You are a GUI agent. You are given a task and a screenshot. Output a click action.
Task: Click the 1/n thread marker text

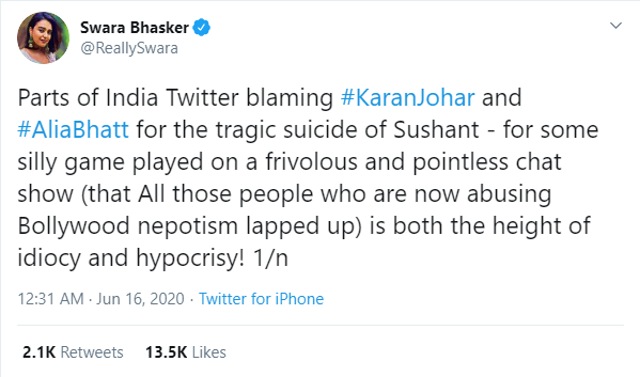coord(271,258)
